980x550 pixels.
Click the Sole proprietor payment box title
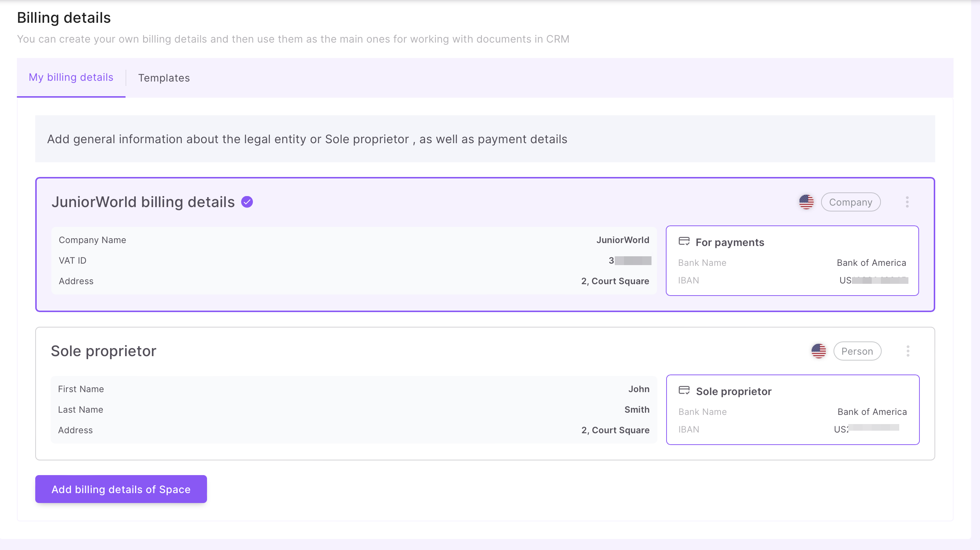(x=733, y=391)
